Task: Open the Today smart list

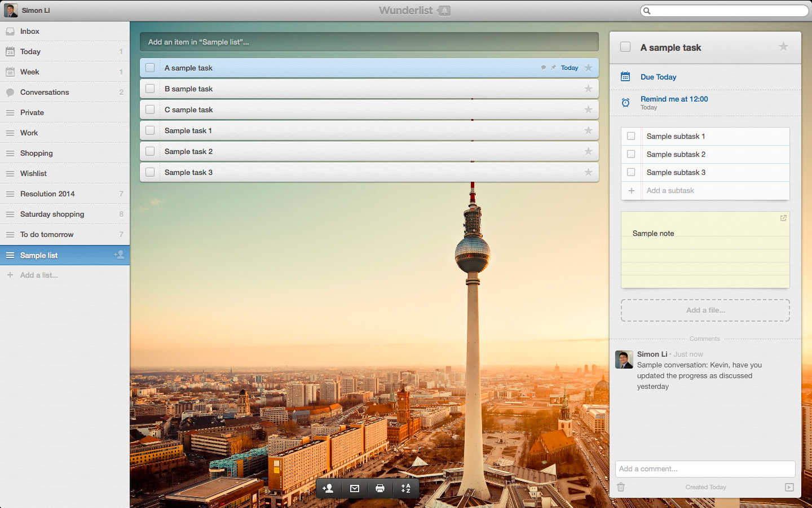Action: tap(65, 52)
